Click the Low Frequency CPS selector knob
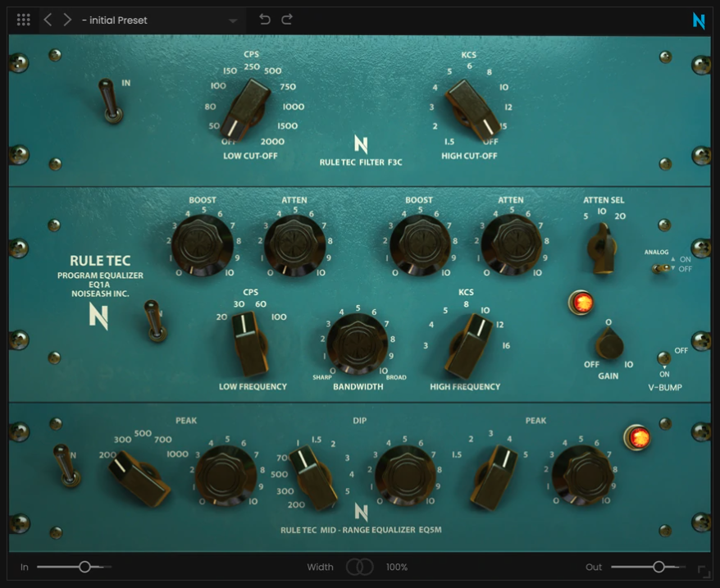The width and height of the screenshot is (720, 588). (250, 344)
